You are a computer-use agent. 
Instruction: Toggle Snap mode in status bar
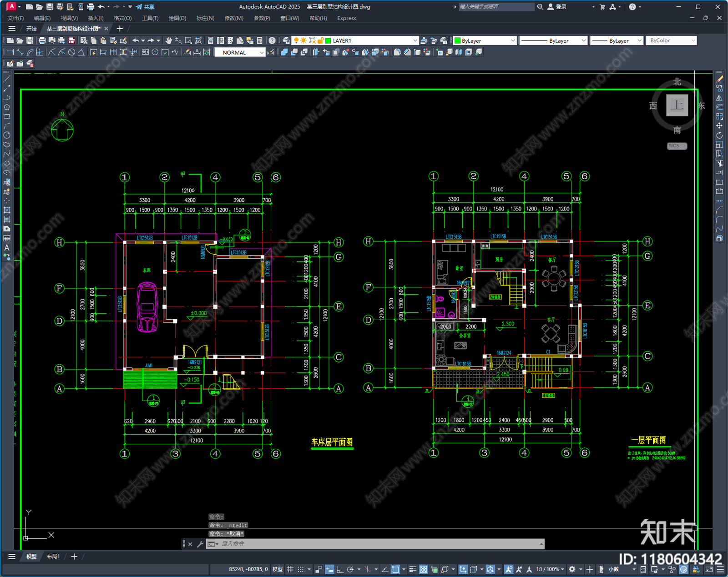tap(301, 569)
